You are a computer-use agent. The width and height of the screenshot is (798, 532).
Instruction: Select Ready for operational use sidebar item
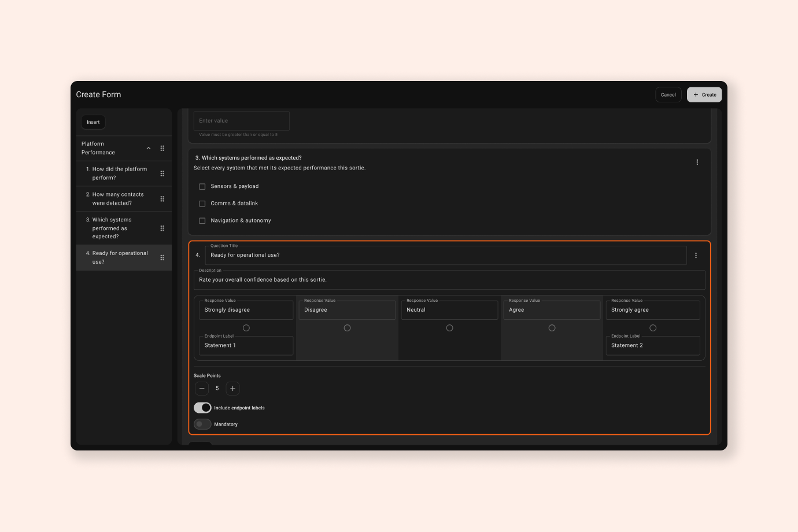coord(124,257)
